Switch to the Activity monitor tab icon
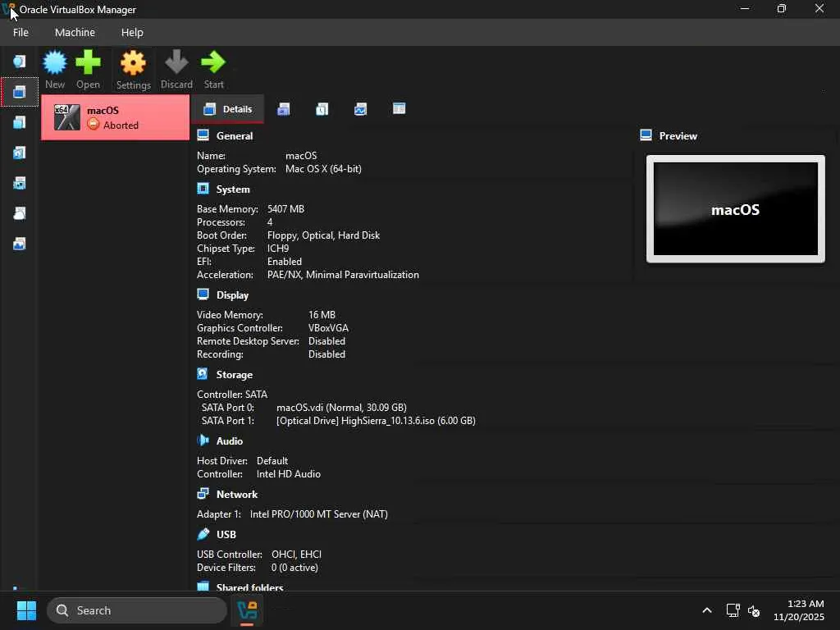This screenshot has width=840, height=630. [x=361, y=109]
